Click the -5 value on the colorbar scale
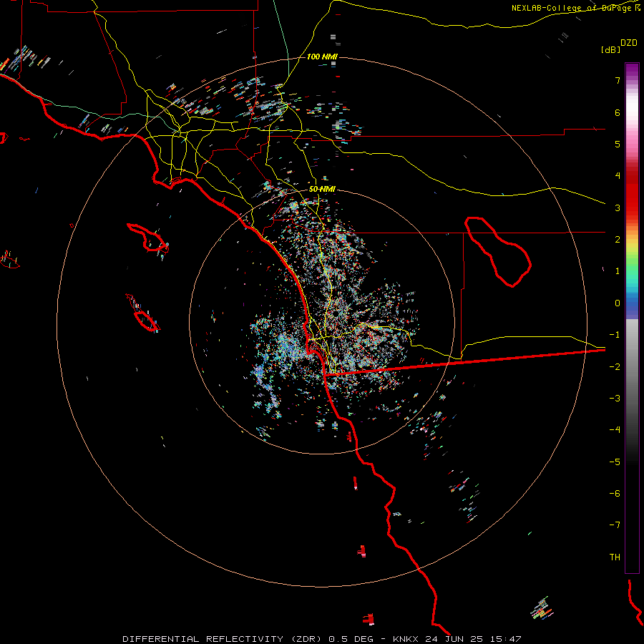The height and width of the screenshot is (644, 644). coord(615,462)
